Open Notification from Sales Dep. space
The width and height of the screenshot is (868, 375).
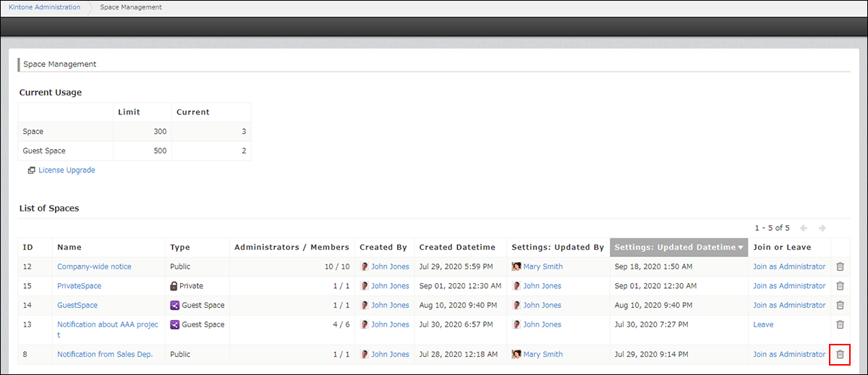coord(105,355)
